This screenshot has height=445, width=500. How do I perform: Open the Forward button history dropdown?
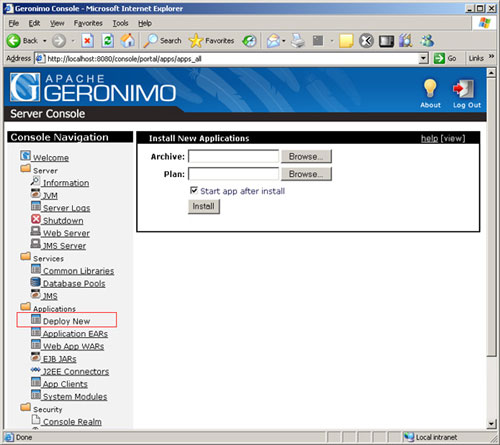click(x=73, y=41)
